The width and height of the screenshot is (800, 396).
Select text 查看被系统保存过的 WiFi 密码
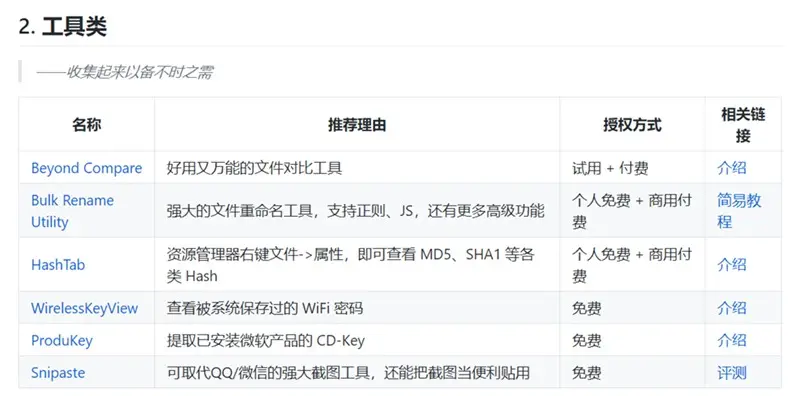[265, 308]
